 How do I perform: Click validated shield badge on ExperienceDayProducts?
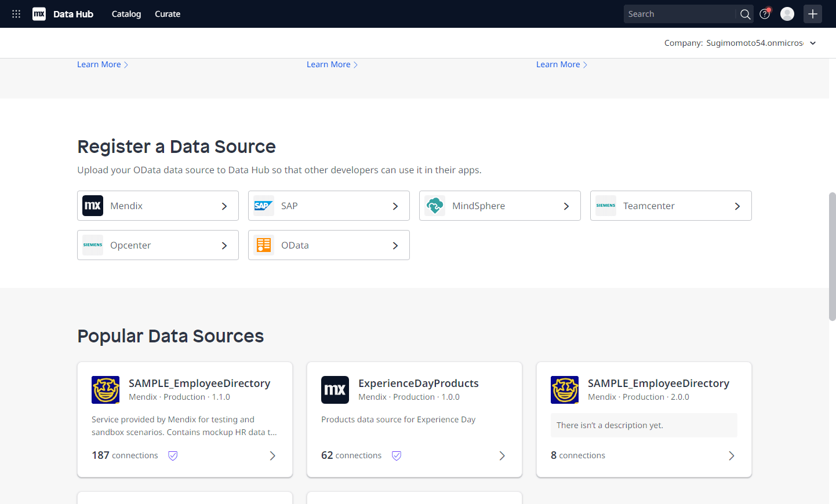[397, 455]
